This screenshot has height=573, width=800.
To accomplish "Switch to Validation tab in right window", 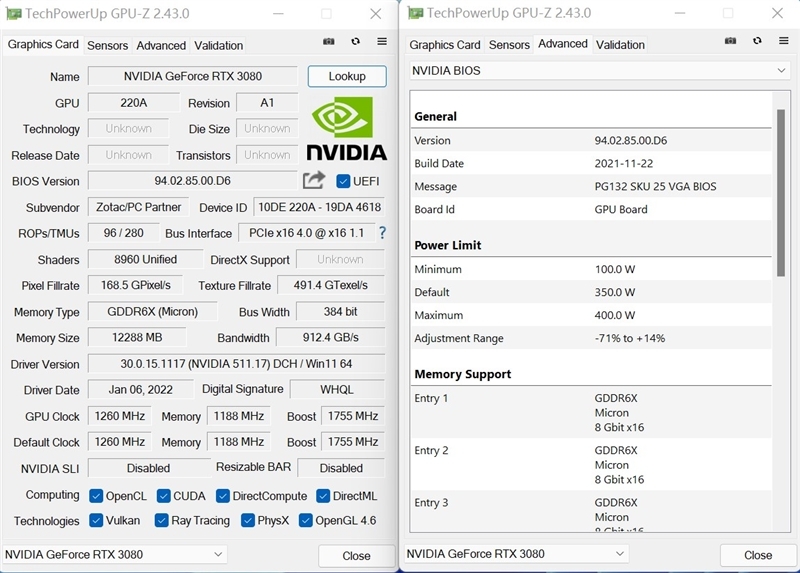I will (x=620, y=45).
